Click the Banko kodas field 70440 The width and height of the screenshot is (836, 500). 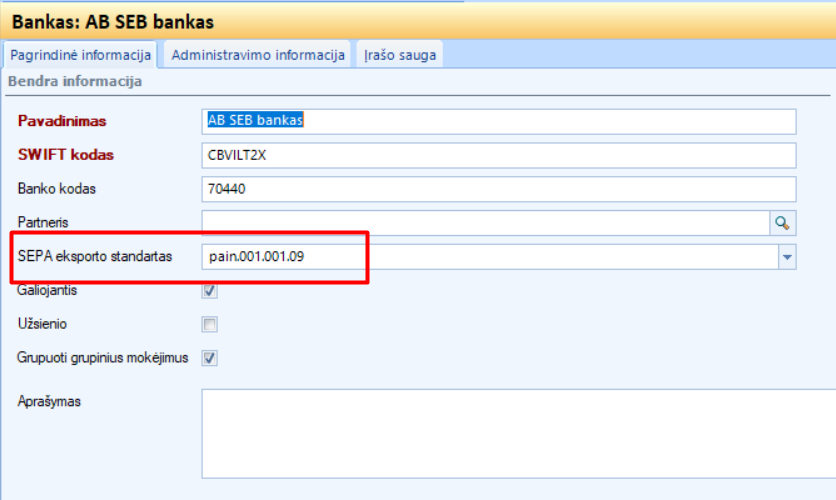click(499, 189)
